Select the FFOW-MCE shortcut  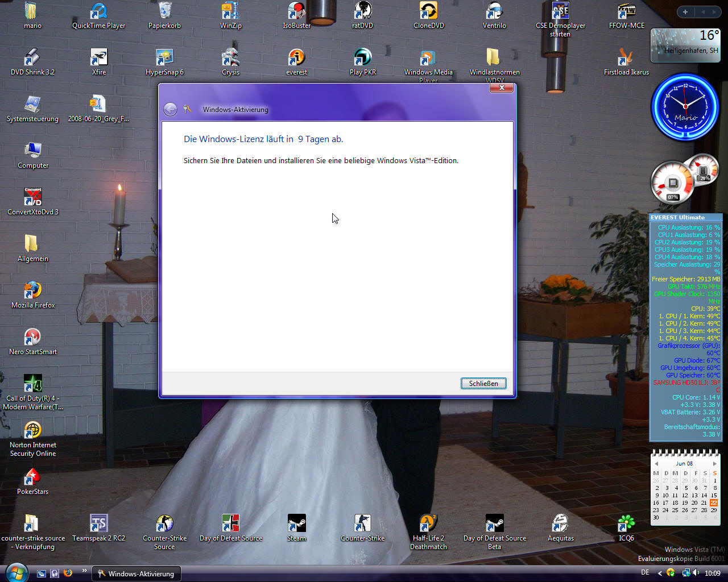pyautogui.click(x=627, y=15)
